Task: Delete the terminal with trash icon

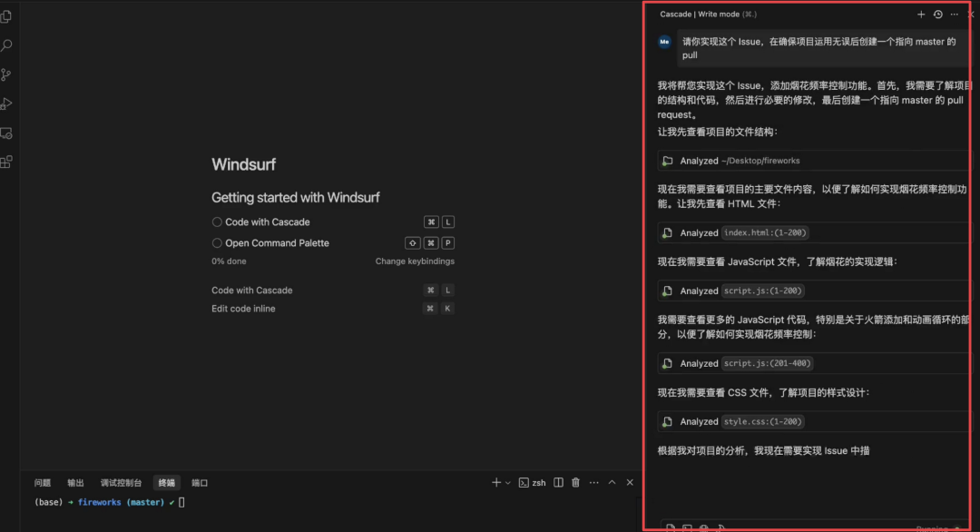Action: coord(575,483)
